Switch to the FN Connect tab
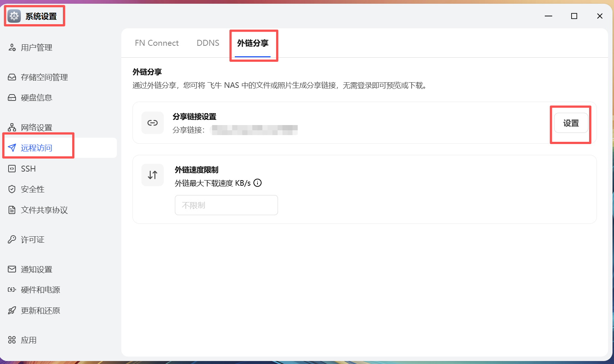This screenshot has width=614, height=364. tap(157, 43)
